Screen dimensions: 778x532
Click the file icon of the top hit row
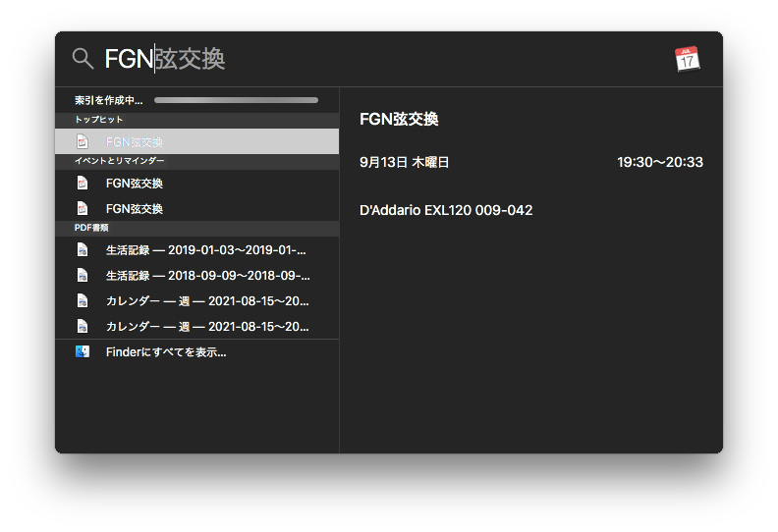pyautogui.click(x=83, y=141)
